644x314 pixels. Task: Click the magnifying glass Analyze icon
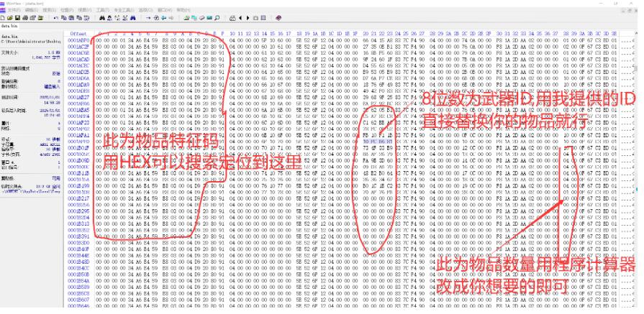click(x=217, y=18)
